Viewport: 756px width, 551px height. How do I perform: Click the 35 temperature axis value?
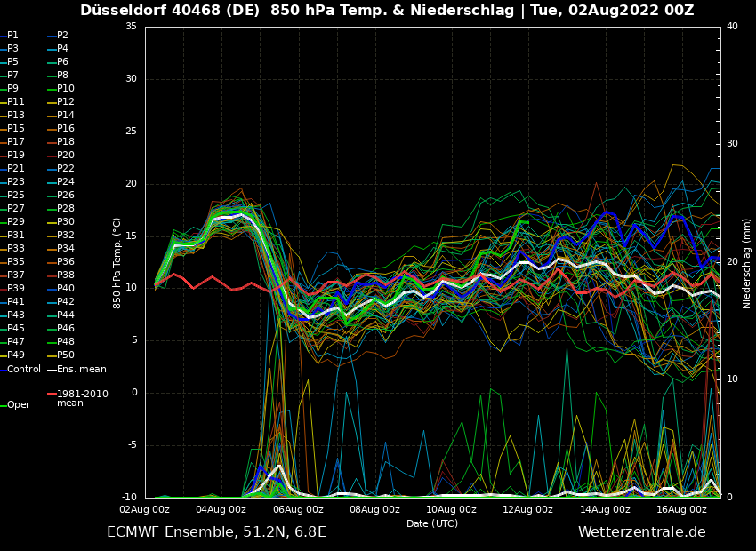(131, 27)
